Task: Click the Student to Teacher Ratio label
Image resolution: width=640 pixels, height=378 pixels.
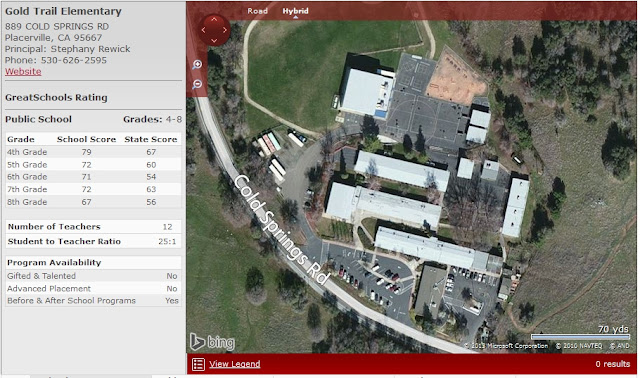Action: [64, 241]
